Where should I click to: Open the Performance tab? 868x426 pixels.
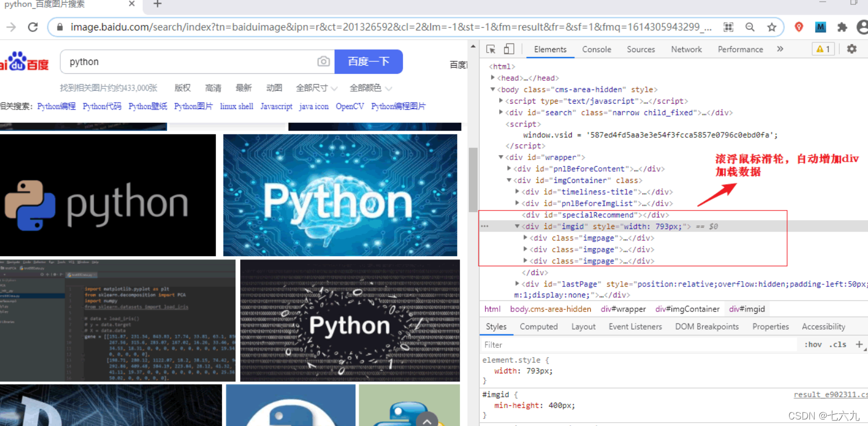(x=741, y=49)
